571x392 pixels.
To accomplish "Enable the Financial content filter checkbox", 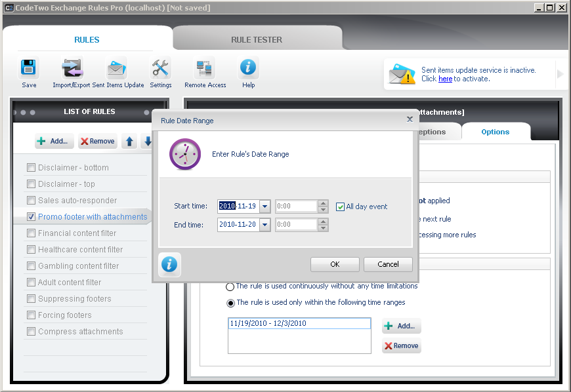I will [31, 233].
